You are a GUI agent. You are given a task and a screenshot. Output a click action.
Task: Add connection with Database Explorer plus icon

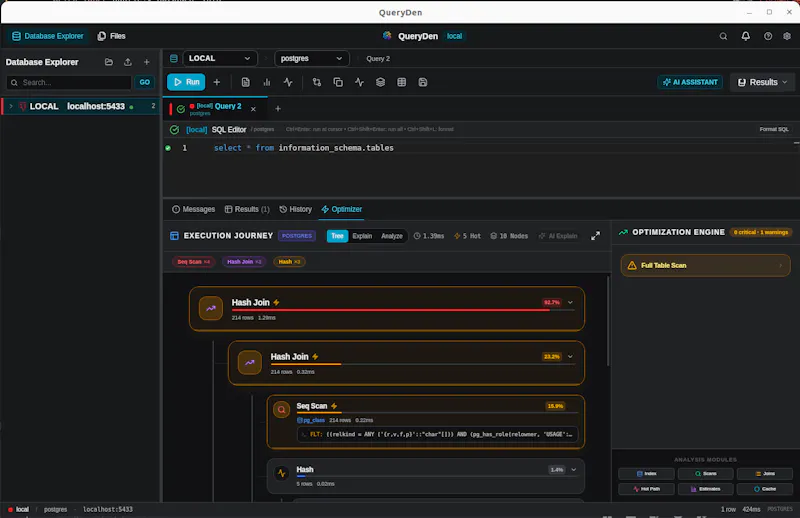[x=146, y=62]
